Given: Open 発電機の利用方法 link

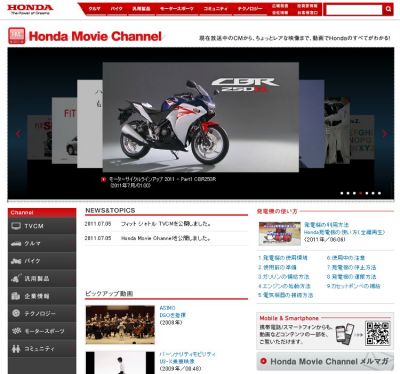Looking at the screenshot, I should coord(326,225).
